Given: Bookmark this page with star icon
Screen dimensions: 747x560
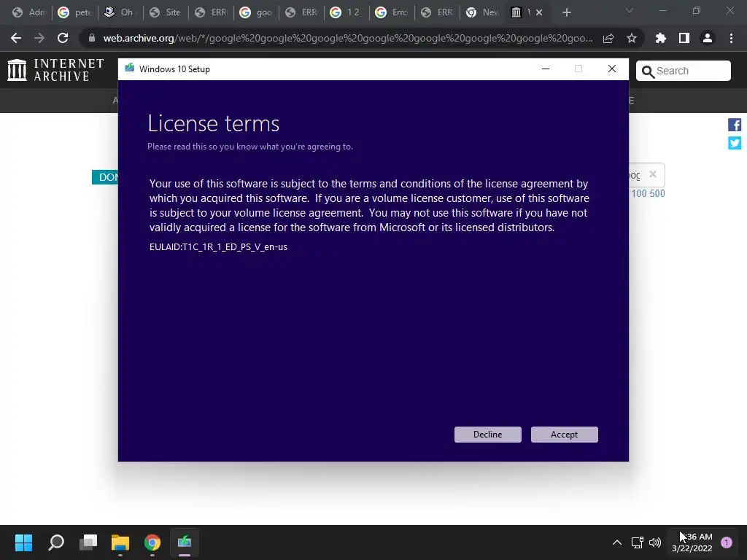Looking at the screenshot, I should [631, 38].
